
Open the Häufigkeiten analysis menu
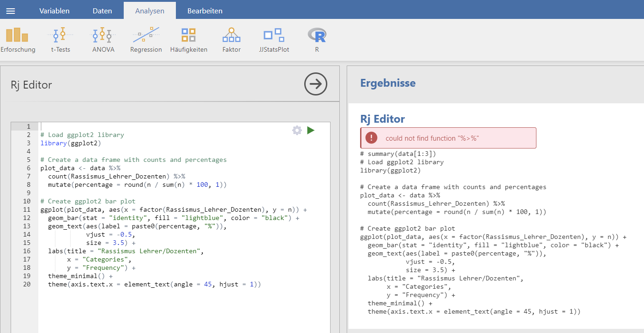(x=188, y=40)
